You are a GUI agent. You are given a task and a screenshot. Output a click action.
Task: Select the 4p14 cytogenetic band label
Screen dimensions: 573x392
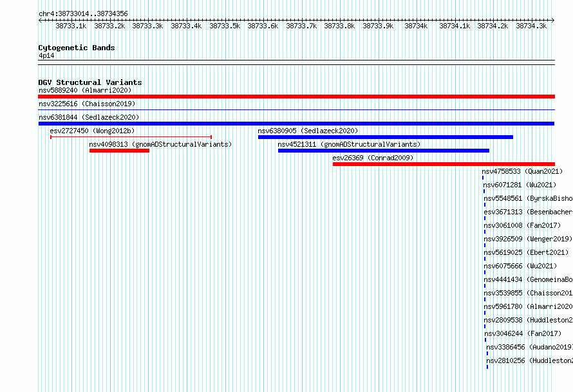click(46, 55)
